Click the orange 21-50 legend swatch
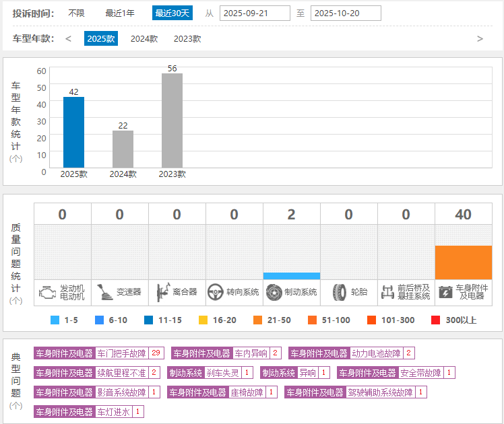Screen dimensions: 504x424 click(x=257, y=320)
